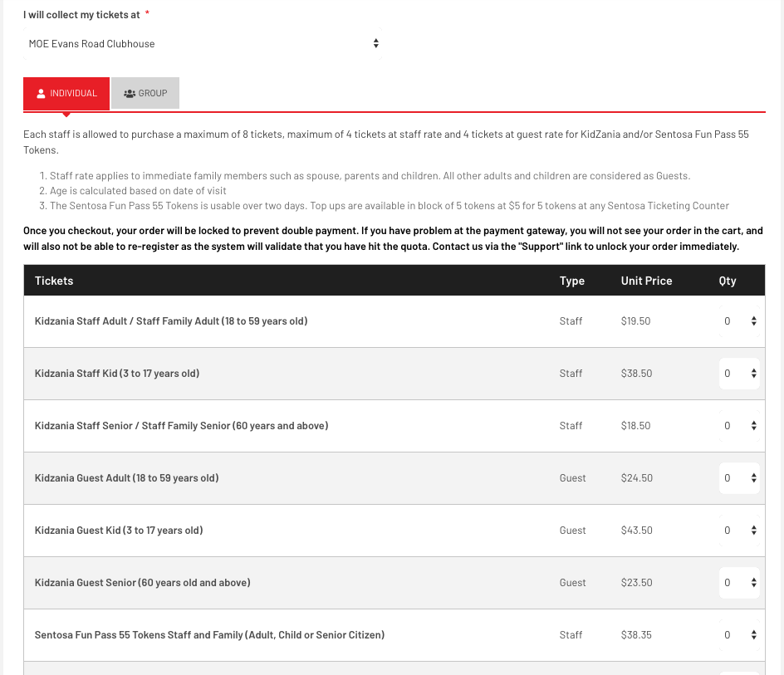Click the maximum of 8 tickets notice
The image size is (784, 675).
click(x=386, y=142)
